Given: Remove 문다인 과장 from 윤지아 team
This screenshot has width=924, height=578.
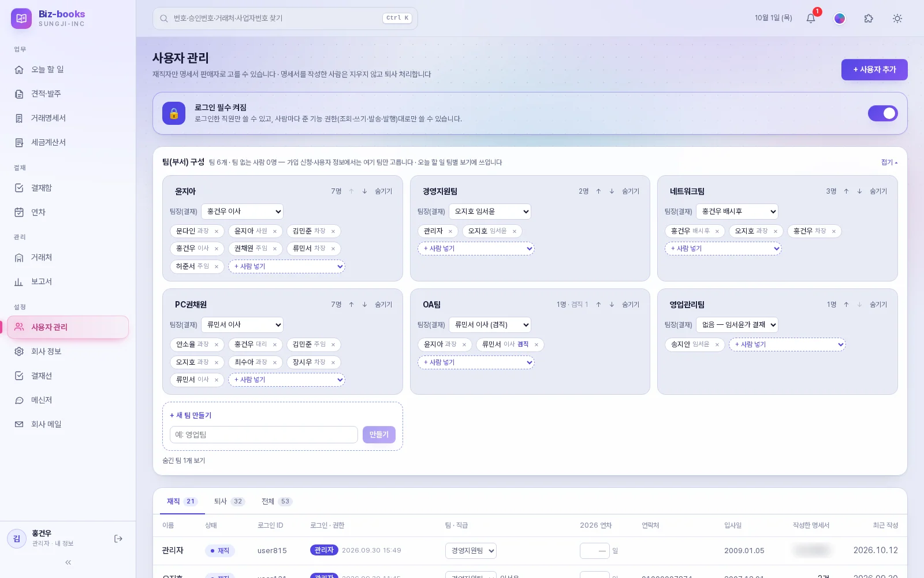Looking at the screenshot, I should 217,231.
